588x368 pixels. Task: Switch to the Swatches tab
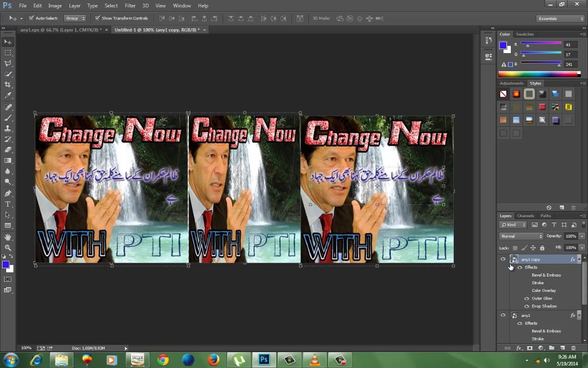pos(525,34)
